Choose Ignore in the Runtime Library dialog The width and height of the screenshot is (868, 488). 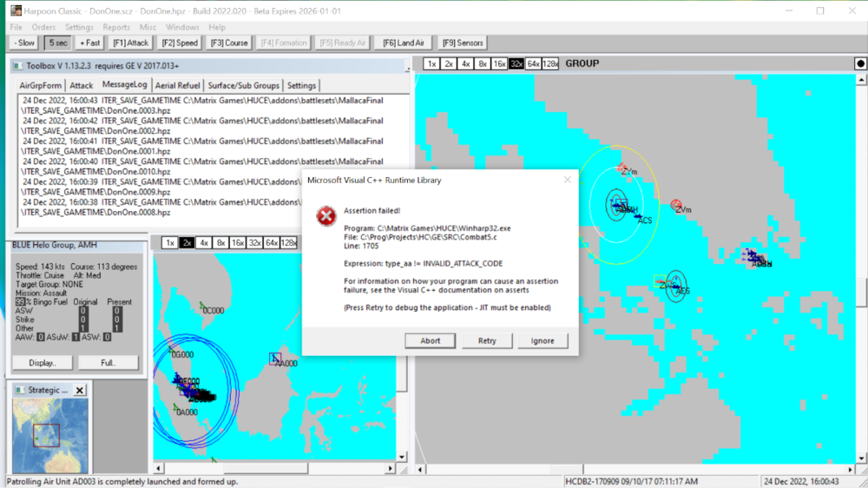tap(542, 340)
